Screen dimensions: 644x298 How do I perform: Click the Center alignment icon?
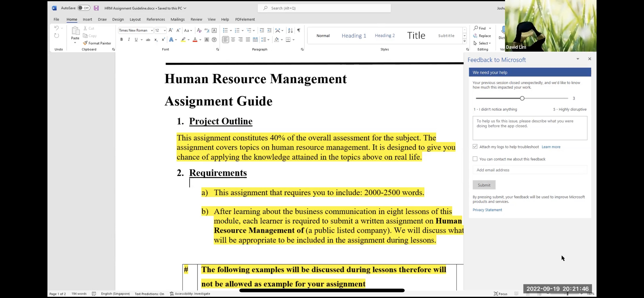[x=233, y=40]
